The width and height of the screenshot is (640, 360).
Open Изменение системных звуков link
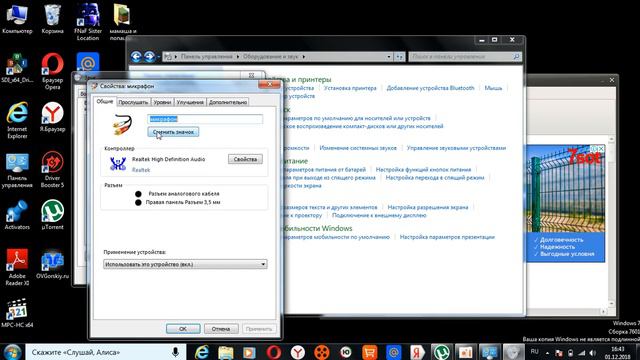coord(358,148)
